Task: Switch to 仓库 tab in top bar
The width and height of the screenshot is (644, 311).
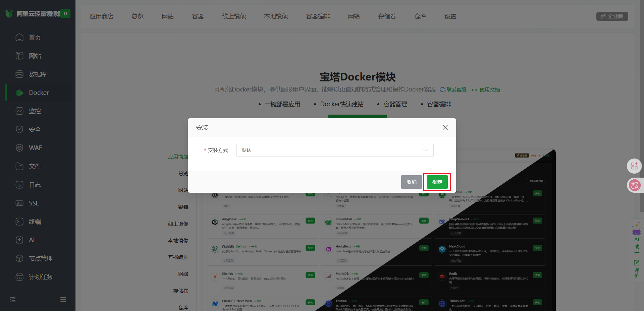Action: click(420, 16)
